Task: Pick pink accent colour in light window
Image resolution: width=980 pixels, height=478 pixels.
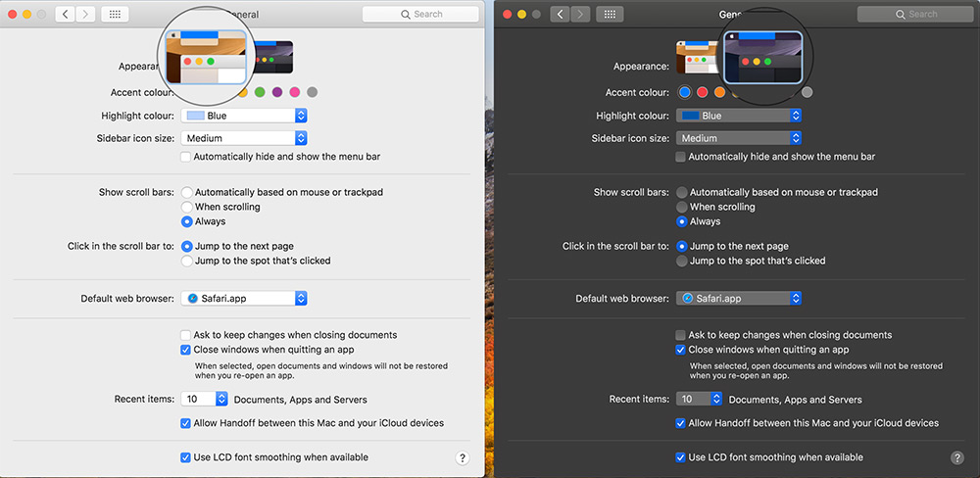Action: pyautogui.click(x=294, y=92)
